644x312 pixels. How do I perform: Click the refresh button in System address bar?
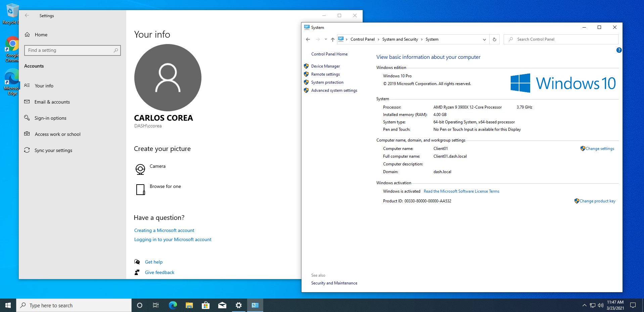pyautogui.click(x=494, y=39)
